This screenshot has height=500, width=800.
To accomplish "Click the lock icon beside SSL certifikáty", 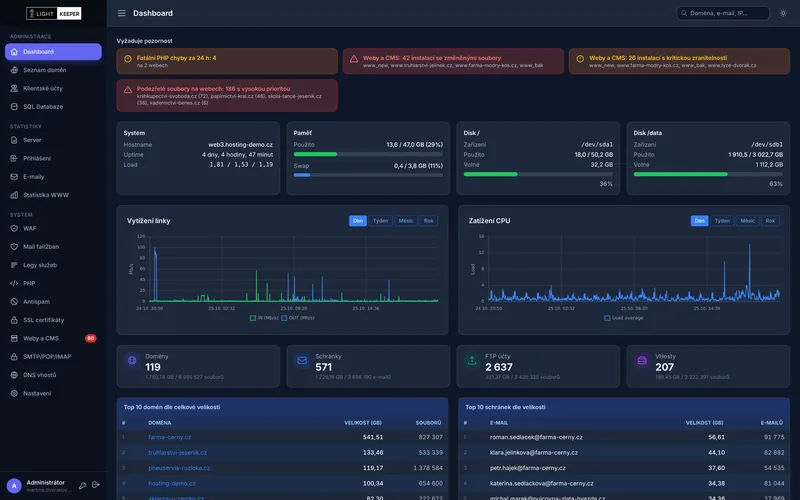I will (x=14, y=320).
